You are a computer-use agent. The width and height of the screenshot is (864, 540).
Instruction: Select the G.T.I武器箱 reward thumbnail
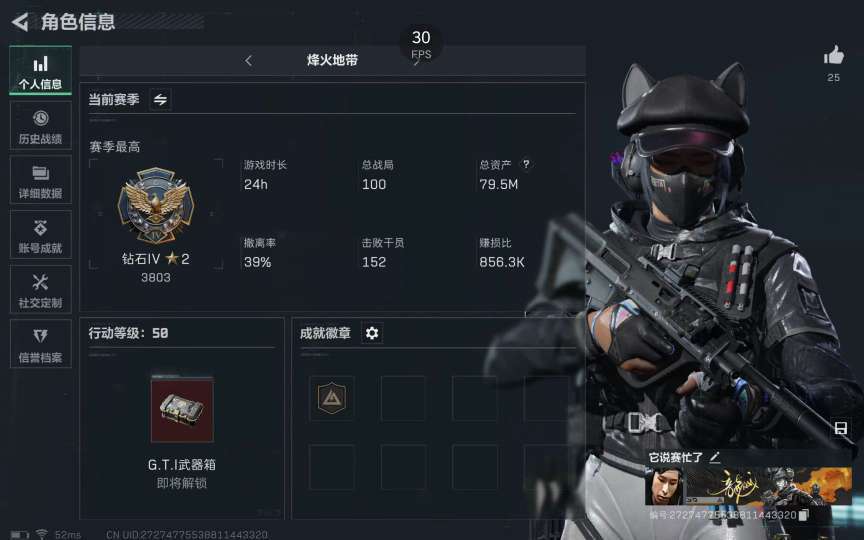pos(182,409)
